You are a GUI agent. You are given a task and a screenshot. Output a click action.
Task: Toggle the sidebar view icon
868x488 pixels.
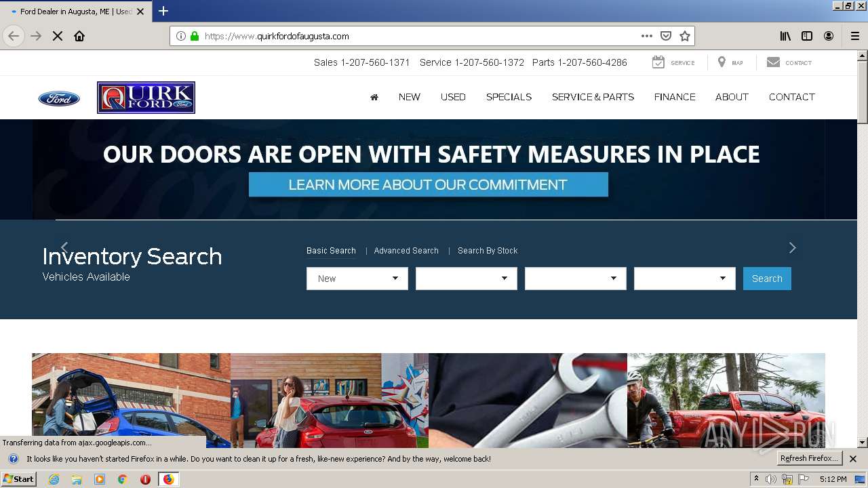click(807, 36)
